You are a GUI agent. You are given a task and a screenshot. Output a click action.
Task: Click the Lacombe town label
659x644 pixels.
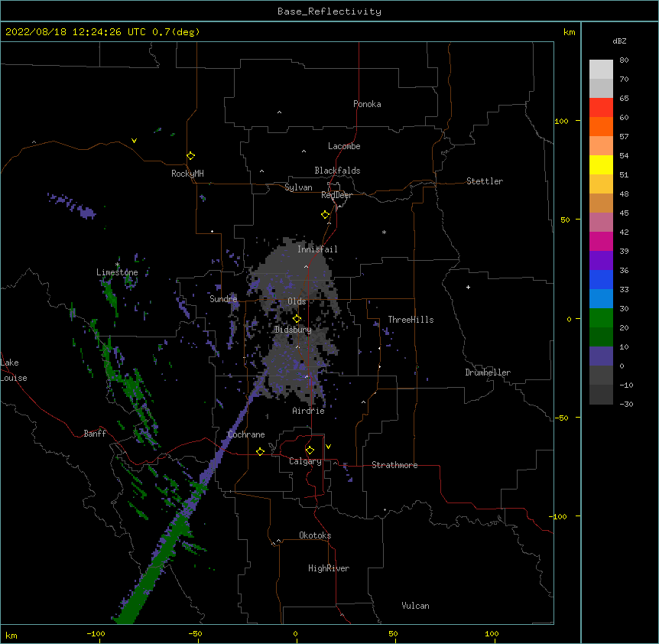coord(344,146)
